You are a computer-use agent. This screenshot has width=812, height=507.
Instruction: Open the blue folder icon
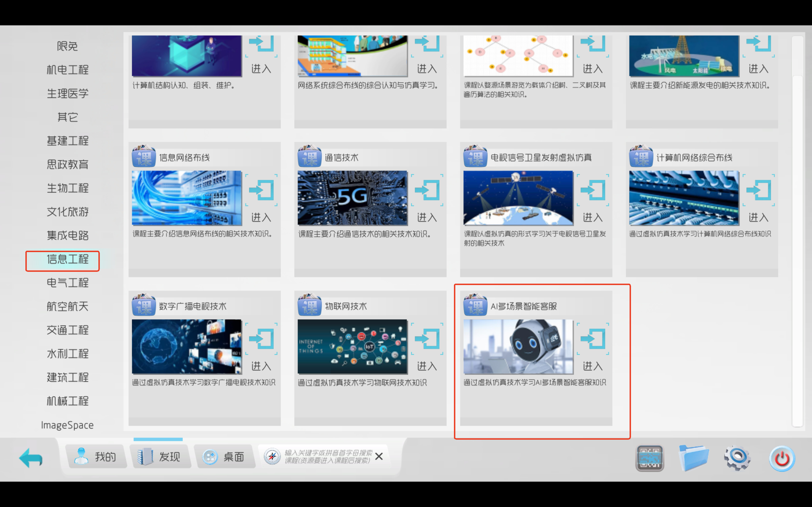pos(693,457)
